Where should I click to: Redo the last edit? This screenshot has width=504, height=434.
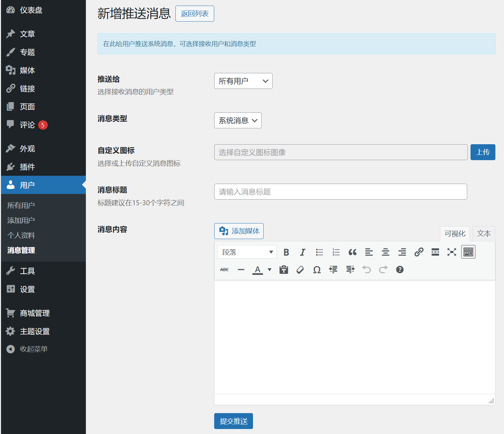coord(383,270)
